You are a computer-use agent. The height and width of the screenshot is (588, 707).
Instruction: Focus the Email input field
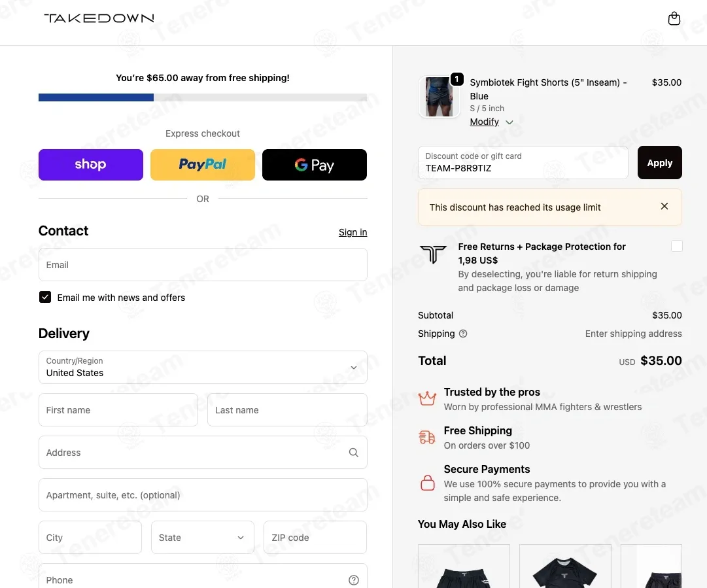pyautogui.click(x=203, y=265)
